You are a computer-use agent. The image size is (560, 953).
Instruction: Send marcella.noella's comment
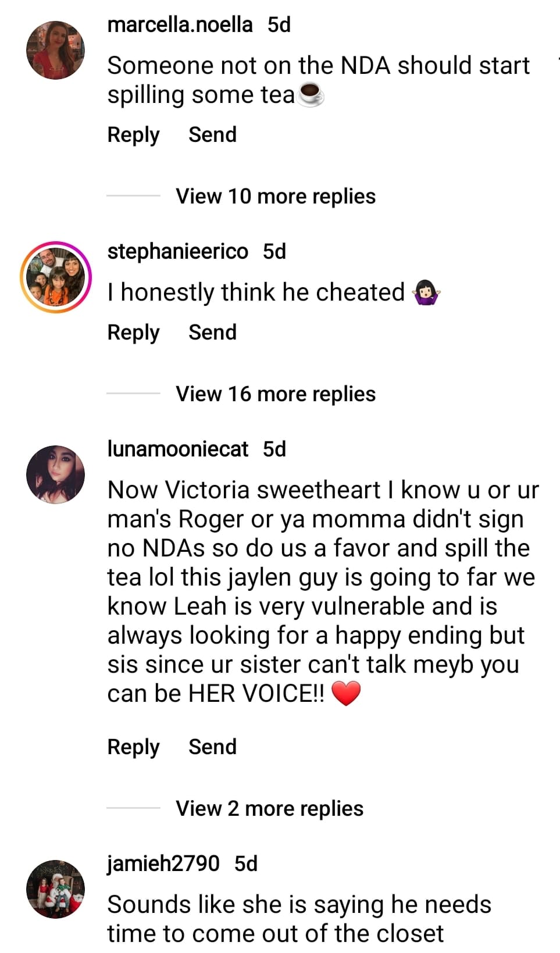[212, 135]
